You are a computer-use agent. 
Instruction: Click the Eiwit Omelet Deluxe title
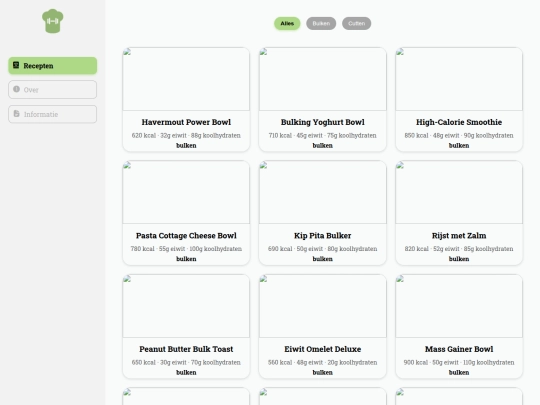tap(322, 349)
